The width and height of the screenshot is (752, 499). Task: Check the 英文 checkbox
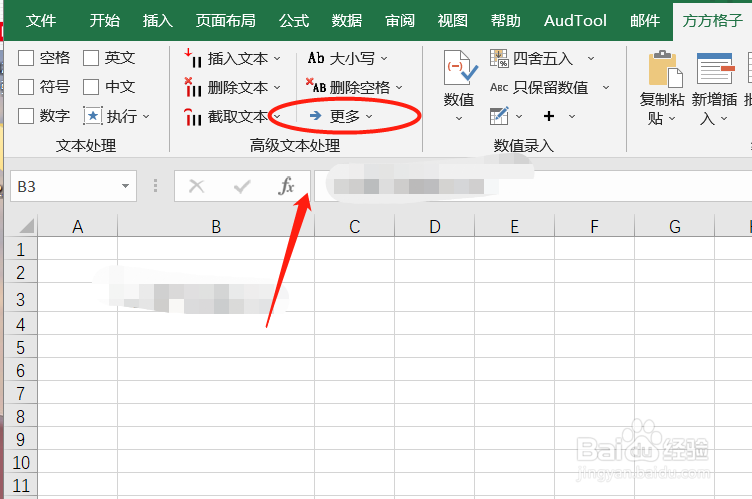pyautogui.click(x=91, y=59)
